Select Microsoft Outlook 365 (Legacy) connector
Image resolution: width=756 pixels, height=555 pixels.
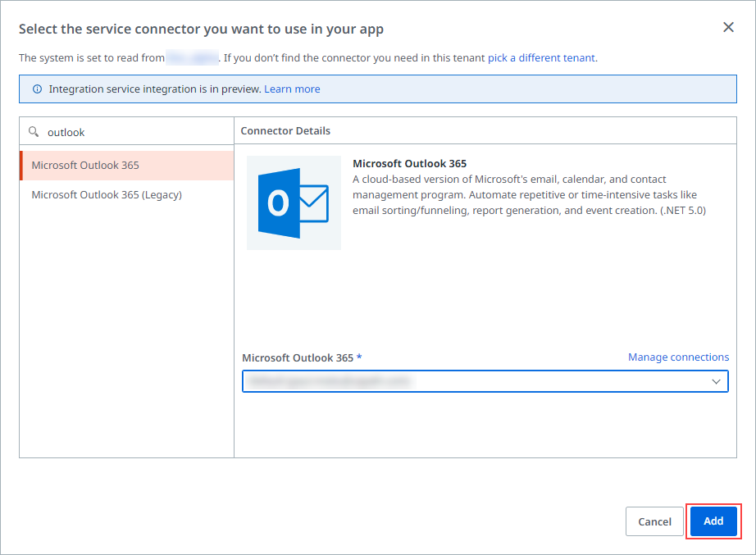(127, 195)
